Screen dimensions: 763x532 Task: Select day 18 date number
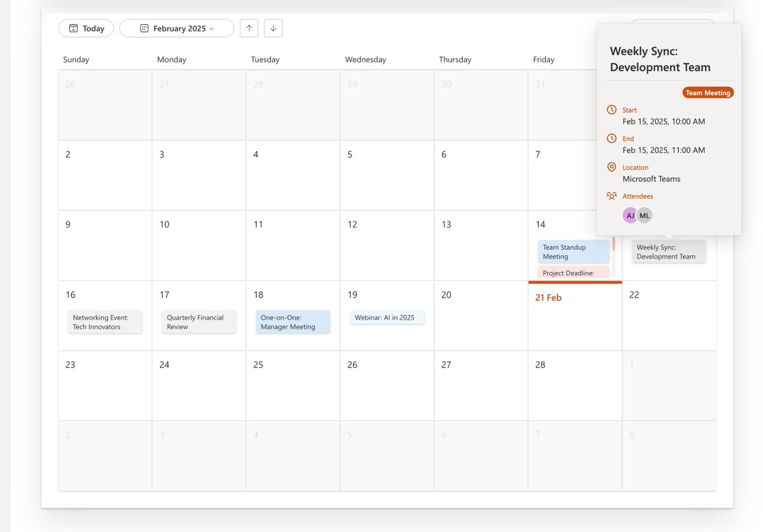(x=258, y=295)
